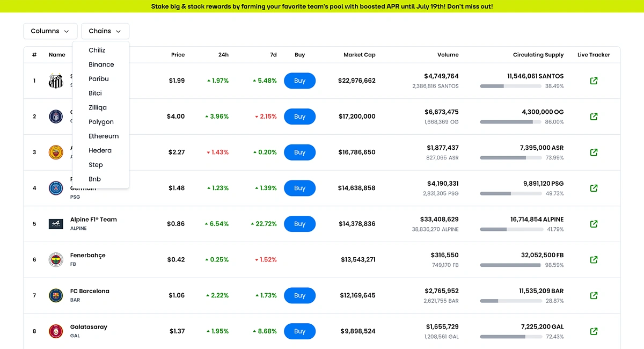Sort the table by the 7d column
The image size is (644, 349).
tap(273, 55)
